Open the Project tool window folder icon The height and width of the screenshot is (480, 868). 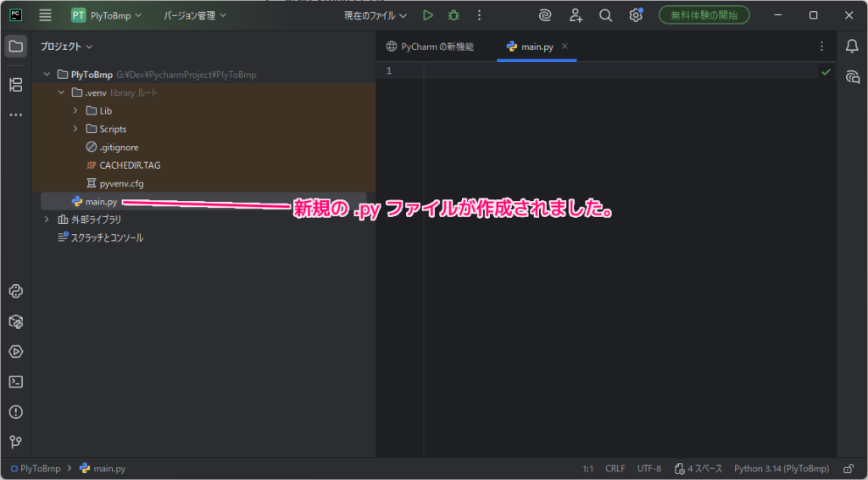click(x=16, y=47)
